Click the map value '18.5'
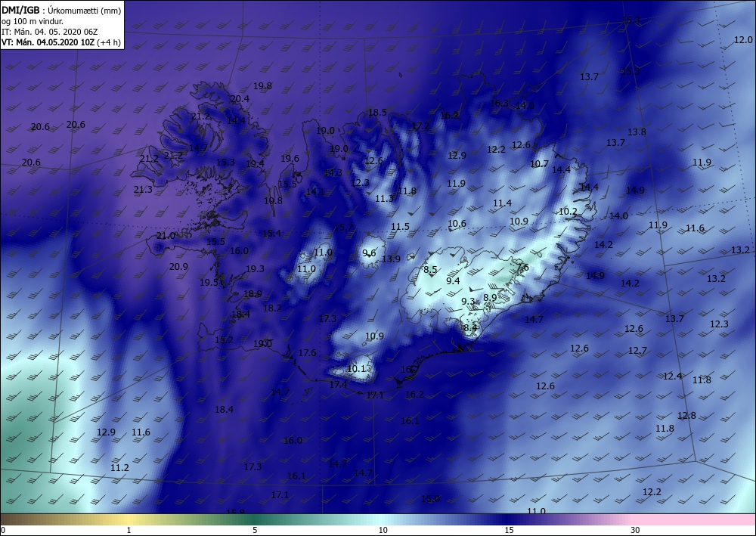The height and width of the screenshot is (536, 756). point(377,113)
